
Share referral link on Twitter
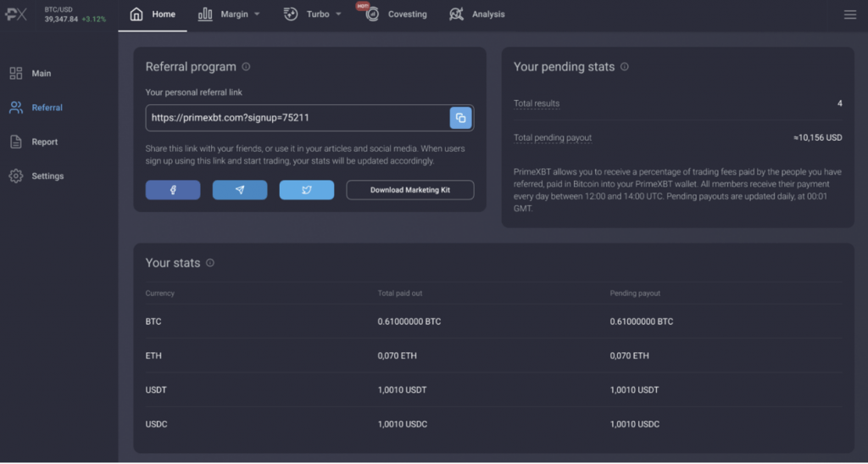(307, 190)
